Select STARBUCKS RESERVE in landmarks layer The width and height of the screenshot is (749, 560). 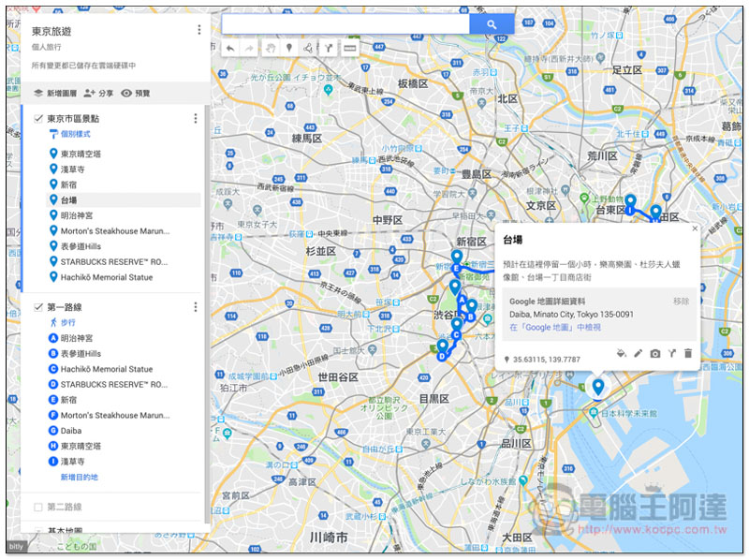coord(114,262)
